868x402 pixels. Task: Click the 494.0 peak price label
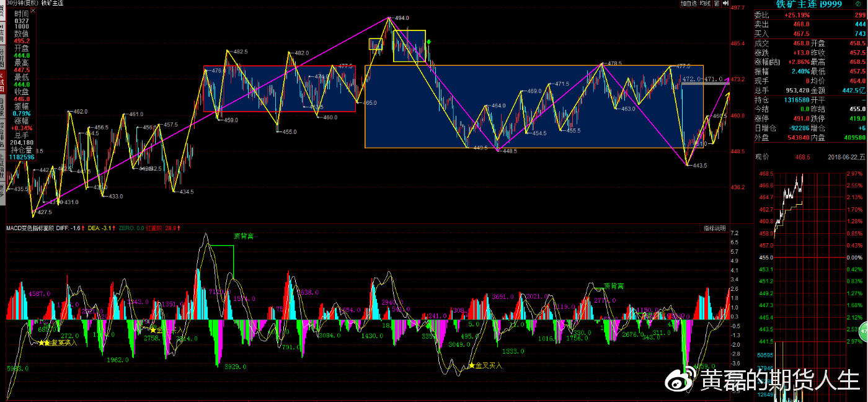[x=402, y=18]
